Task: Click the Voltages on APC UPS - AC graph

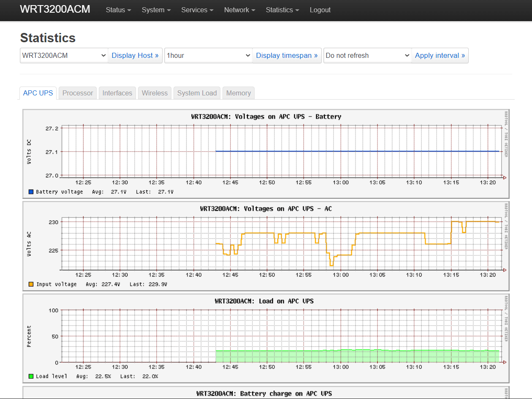Action: click(x=266, y=246)
